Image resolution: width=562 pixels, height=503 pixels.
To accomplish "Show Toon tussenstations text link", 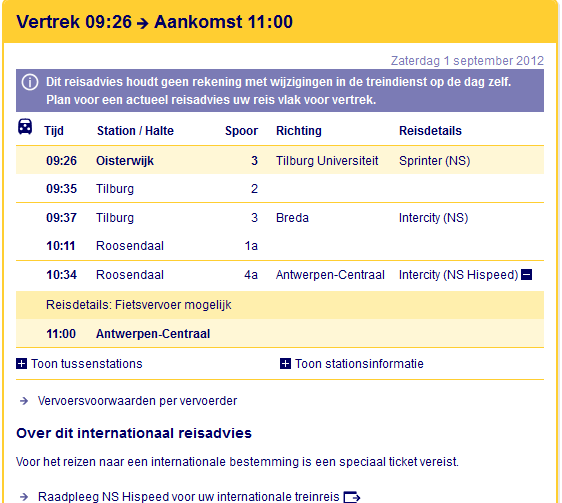I will [x=87, y=364].
